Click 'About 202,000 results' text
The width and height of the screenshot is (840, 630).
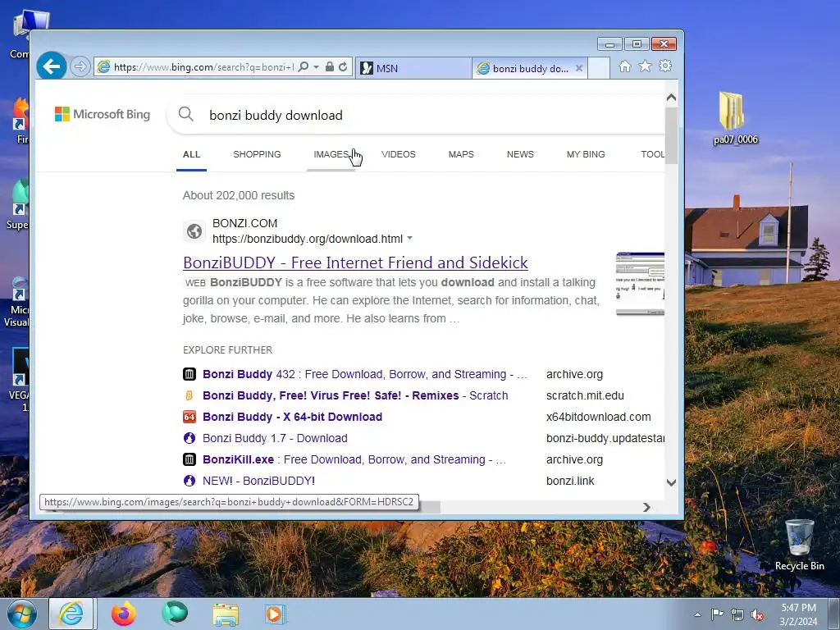point(239,195)
